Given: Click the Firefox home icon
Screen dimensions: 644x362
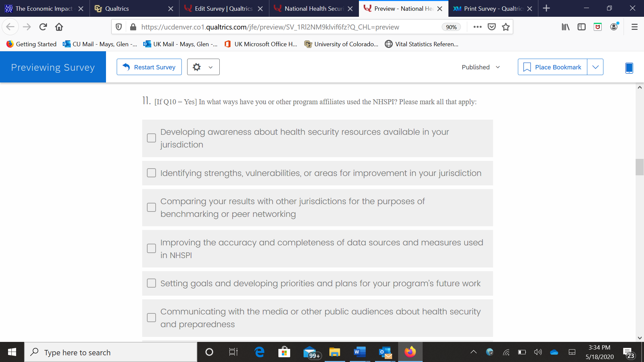Looking at the screenshot, I should (59, 27).
